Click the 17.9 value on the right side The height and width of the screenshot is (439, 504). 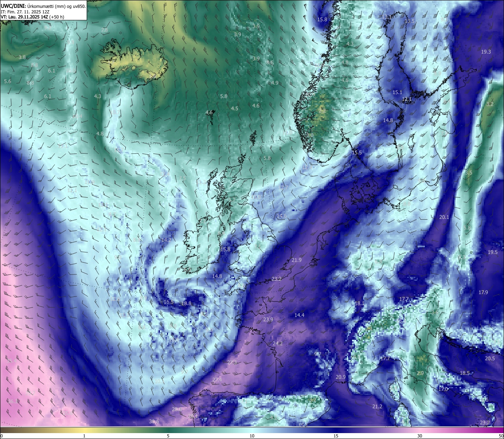(x=483, y=292)
